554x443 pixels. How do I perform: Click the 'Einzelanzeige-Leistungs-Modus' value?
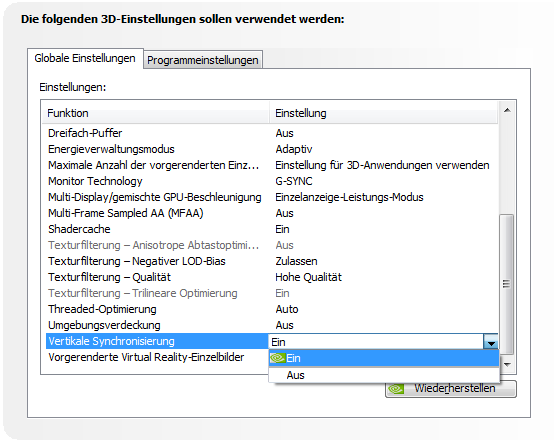349,197
